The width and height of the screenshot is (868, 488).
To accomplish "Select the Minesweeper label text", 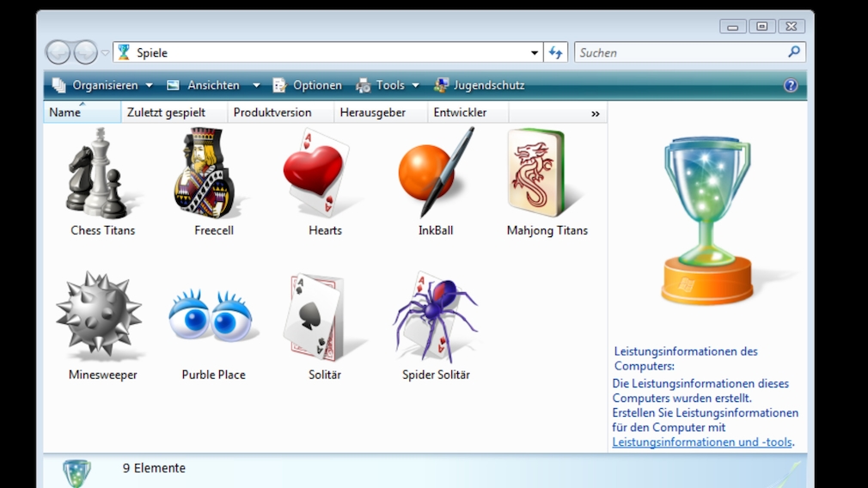I will tap(103, 375).
